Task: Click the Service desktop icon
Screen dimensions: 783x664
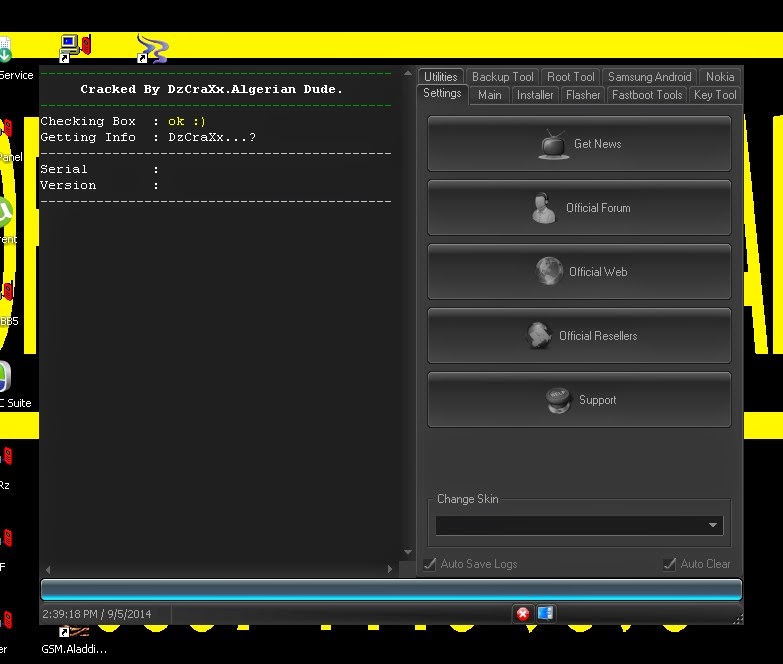Action: (15, 57)
